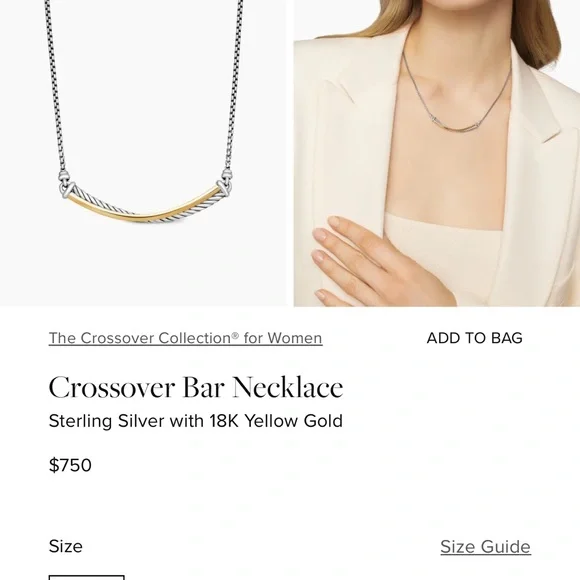Click the right box chain in product photo
Viewport: 580px width, 580px height.
(x=234, y=85)
